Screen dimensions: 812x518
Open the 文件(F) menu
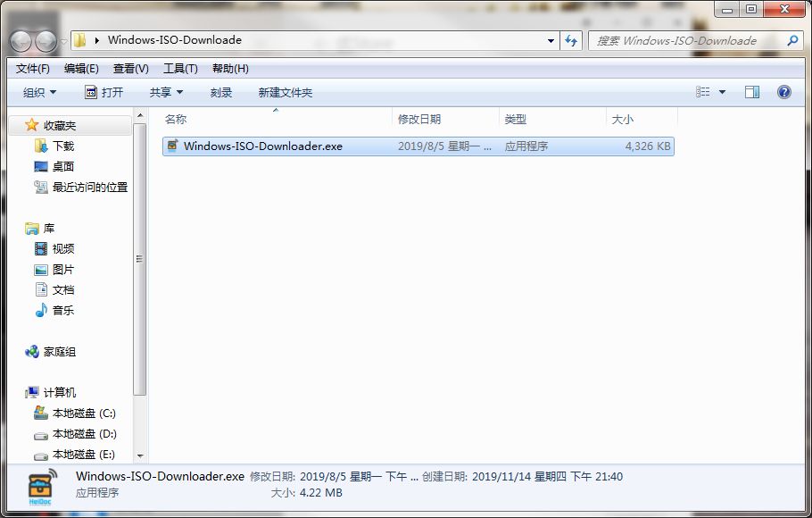[33, 69]
